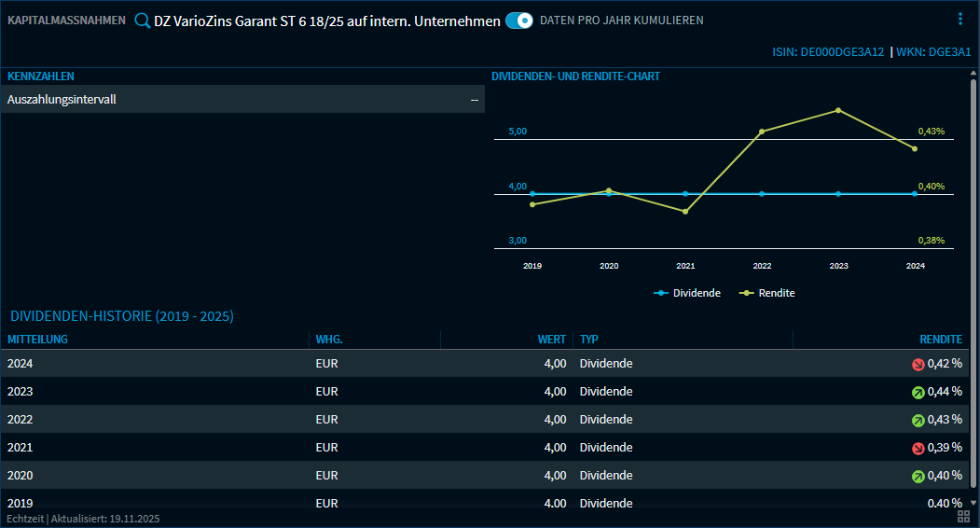Toggle Dividende series in chart legend
The height and width of the screenshot is (528, 980).
click(x=687, y=293)
